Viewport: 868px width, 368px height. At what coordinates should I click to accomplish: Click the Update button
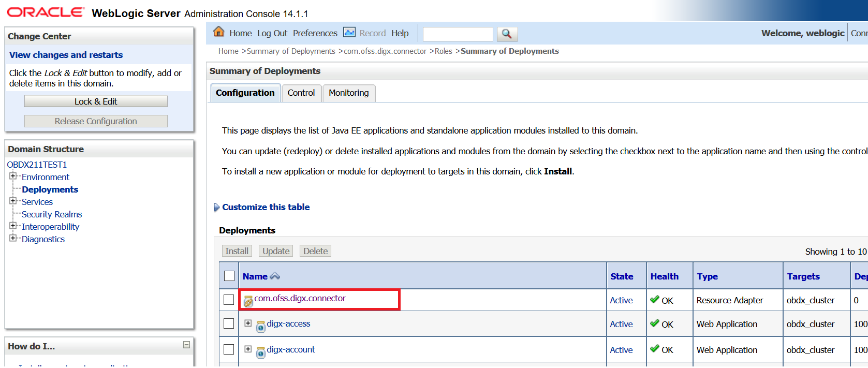pyautogui.click(x=276, y=251)
